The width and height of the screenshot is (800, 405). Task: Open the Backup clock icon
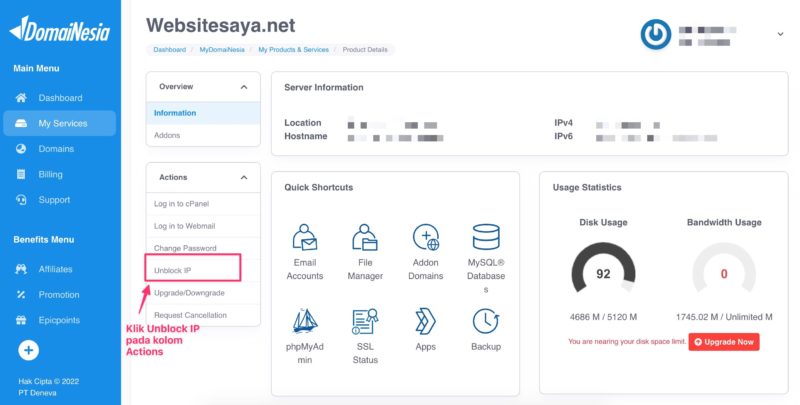coord(486,321)
